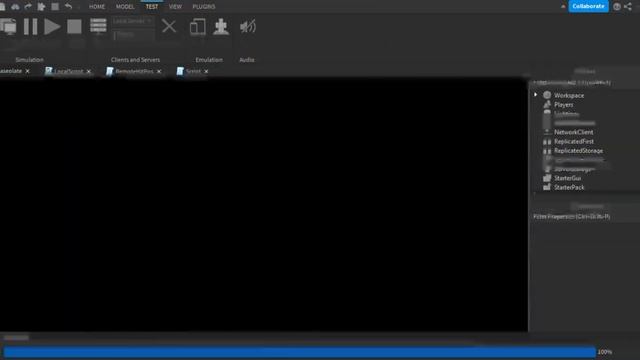Select Lighting in the Explorer
This screenshot has height=360, width=640.
pos(566,114)
